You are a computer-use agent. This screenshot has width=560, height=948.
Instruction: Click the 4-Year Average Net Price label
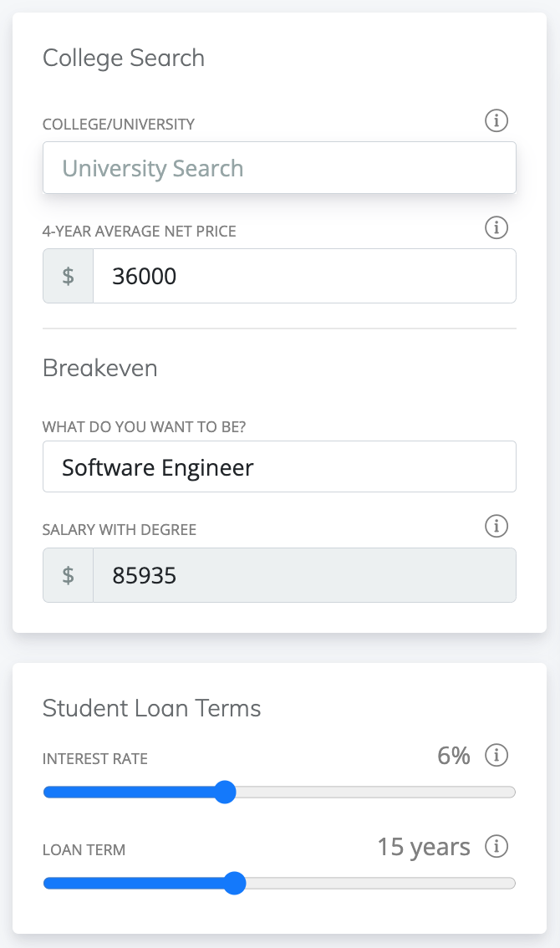(x=140, y=231)
